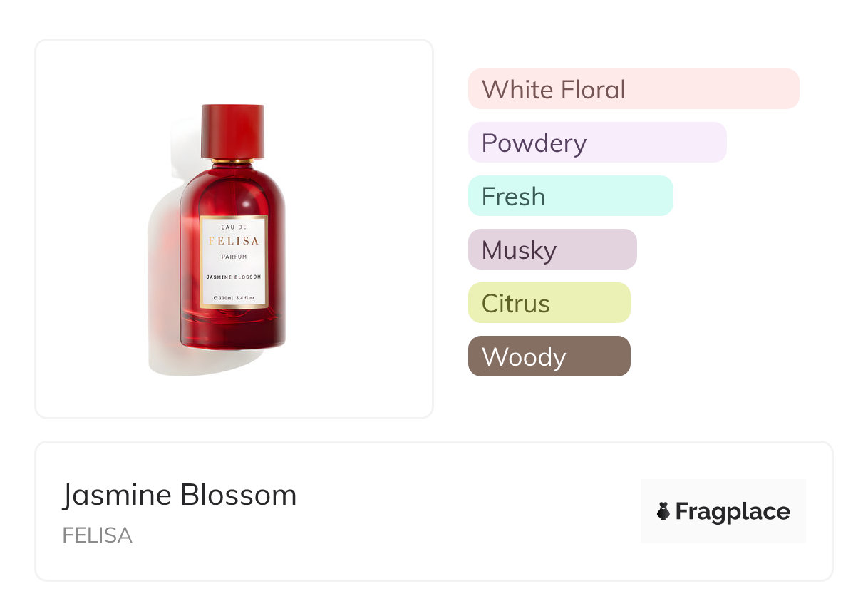Click EAU DE text on bottle label

234,227
